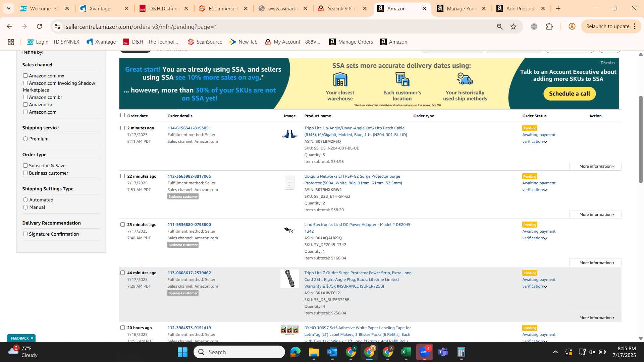Open order 113-0608617-2579462
The width and height of the screenshot is (644, 362).
coord(189,273)
